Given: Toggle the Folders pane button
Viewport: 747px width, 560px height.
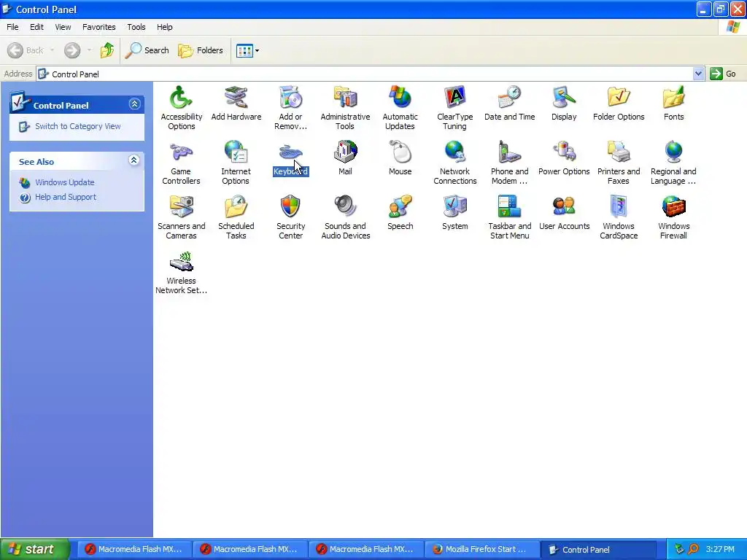Looking at the screenshot, I should click(x=200, y=50).
